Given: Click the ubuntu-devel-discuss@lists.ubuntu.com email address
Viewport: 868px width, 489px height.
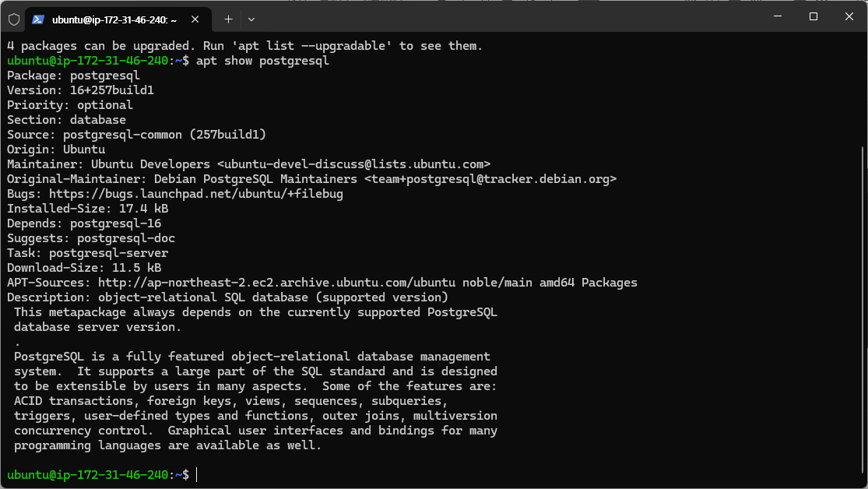Looking at the screenshot, I should click(353, 164).
